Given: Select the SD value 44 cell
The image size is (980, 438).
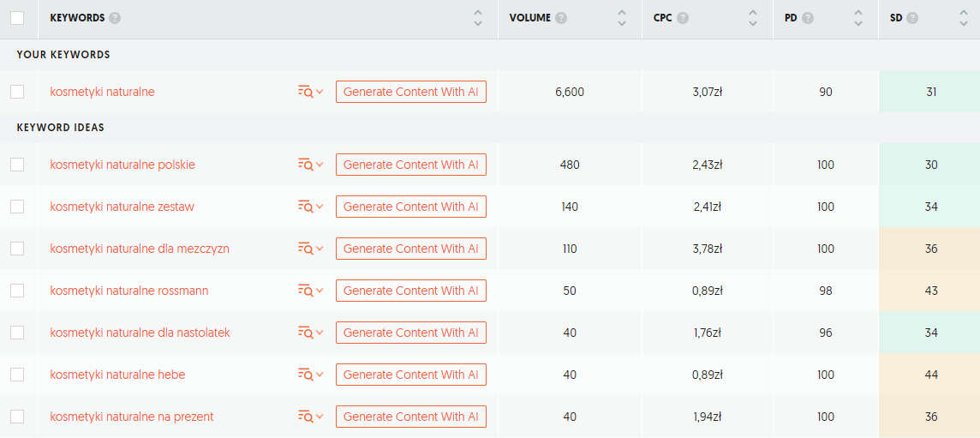Looking at the screenshot, I should pyautogui.click(x=929, y=375).
